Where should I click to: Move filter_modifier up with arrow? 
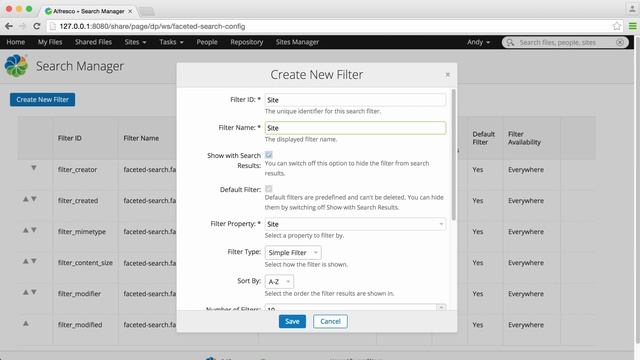26,292
